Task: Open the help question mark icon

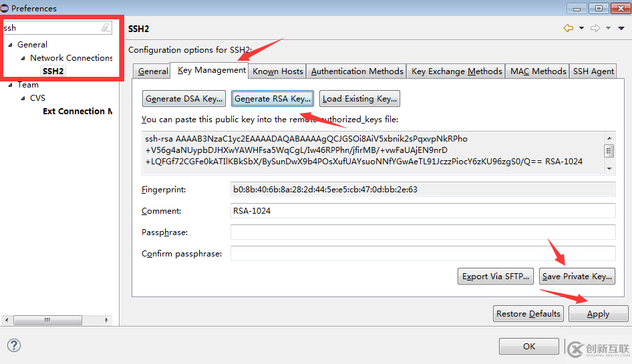Action: 14,345
